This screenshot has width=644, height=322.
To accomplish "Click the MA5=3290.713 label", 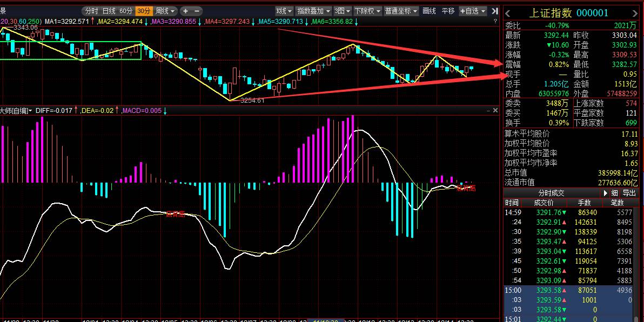I will point(280,22).
